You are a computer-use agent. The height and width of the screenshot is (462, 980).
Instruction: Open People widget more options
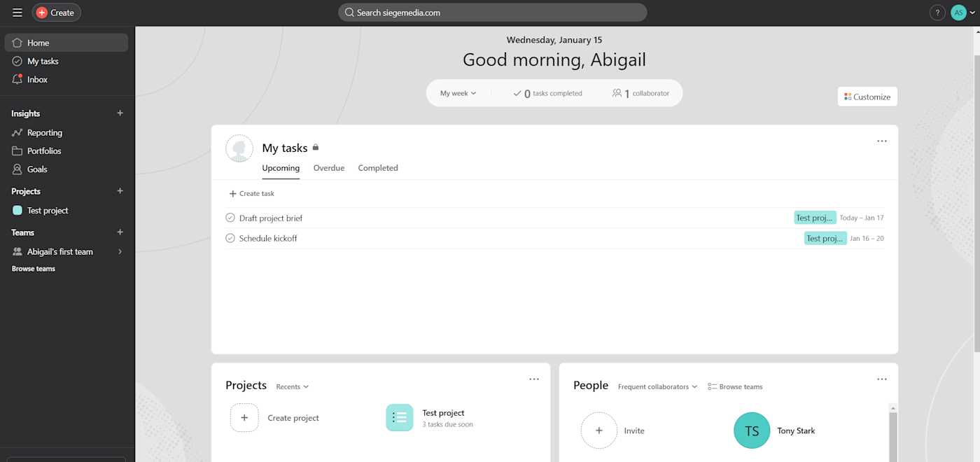(x=882, y=379)
